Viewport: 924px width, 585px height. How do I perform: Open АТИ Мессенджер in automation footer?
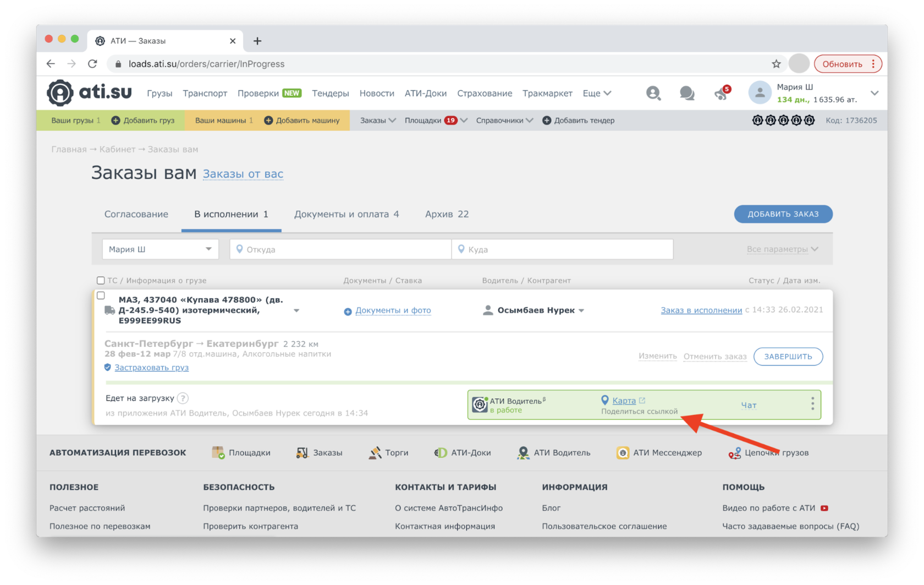point(659,453)
